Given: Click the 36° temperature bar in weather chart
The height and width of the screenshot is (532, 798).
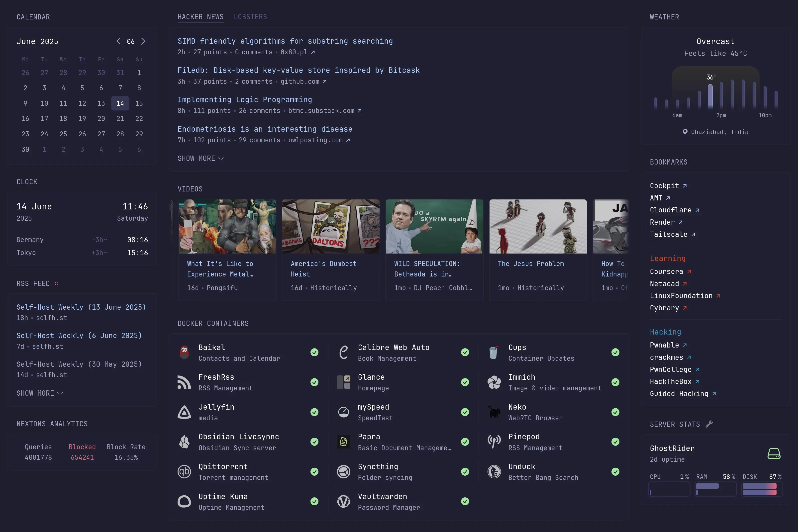Looking at the screenshot, I should pyautogui.click(x=710, y=96).
